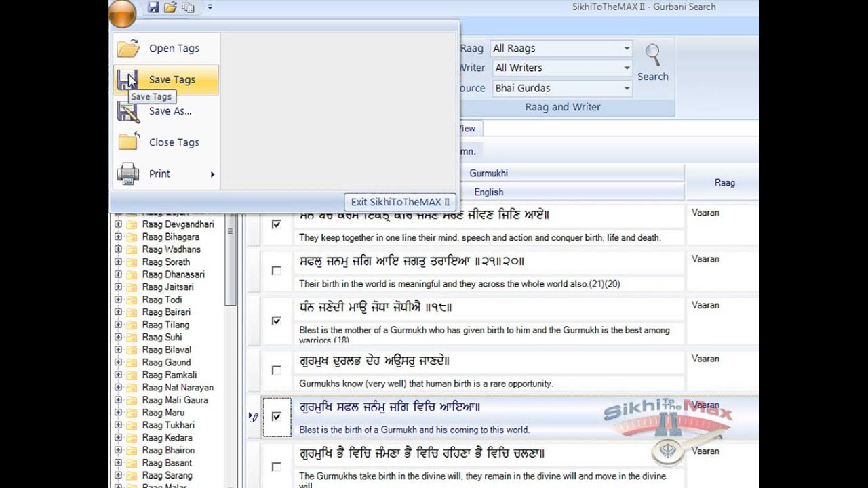Select the 'Raag Kedara' tree item
The height and width of the screenshot is (488, 868).
tap(167, 438)
